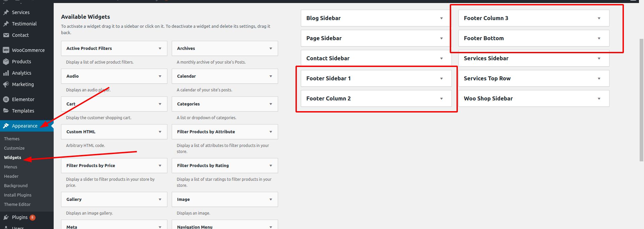The image size is (644, 229).
Task: Click the Appearance paintbrush icon
Action: pyautogui.click(x=6, y=126)
